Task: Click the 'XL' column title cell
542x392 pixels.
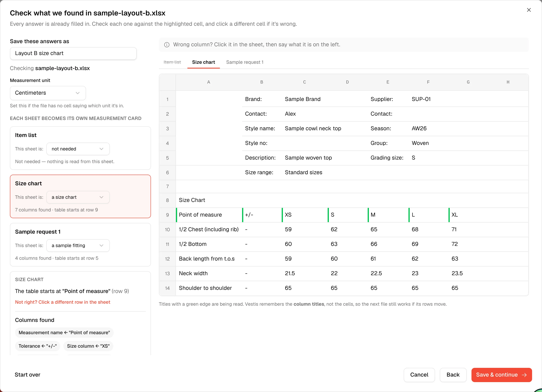Action: (x=468, y=215)
